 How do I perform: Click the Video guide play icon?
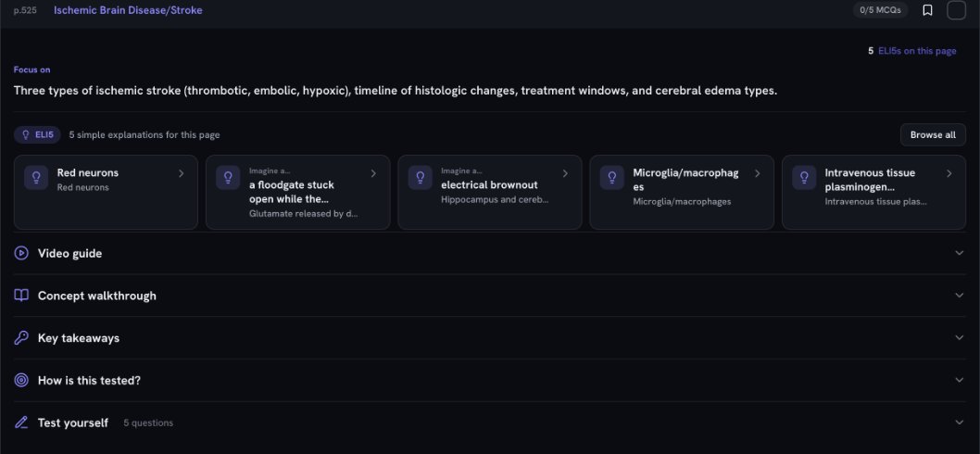21,253
